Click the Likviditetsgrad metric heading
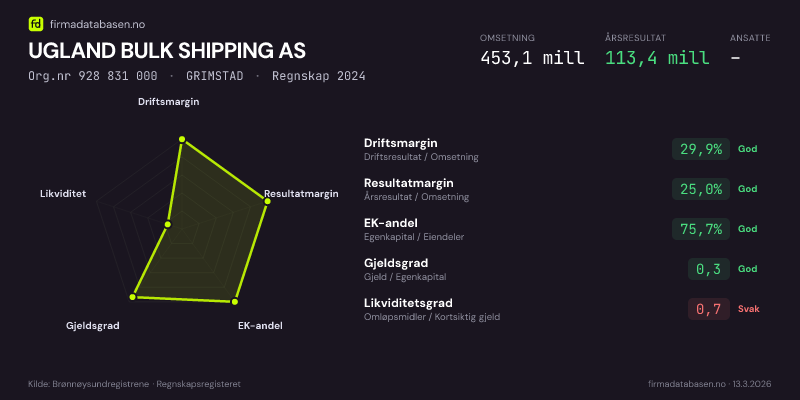The image size is (800, 400). click(408, 303)
